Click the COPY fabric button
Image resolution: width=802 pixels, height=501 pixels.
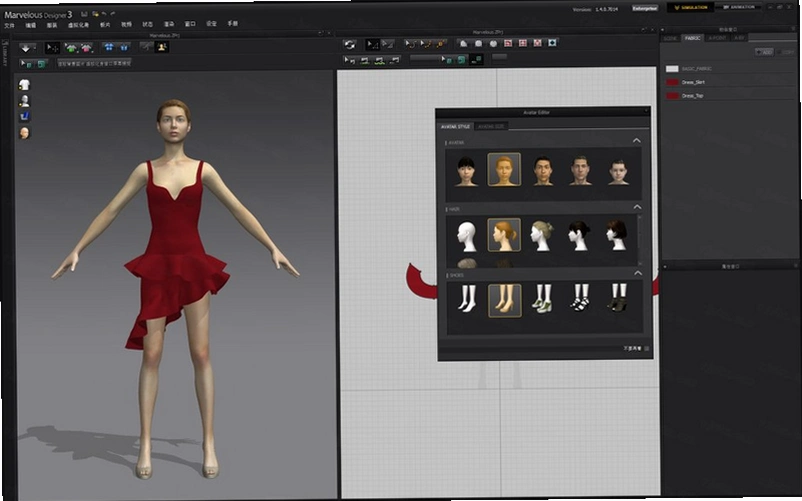coord(786,52)
